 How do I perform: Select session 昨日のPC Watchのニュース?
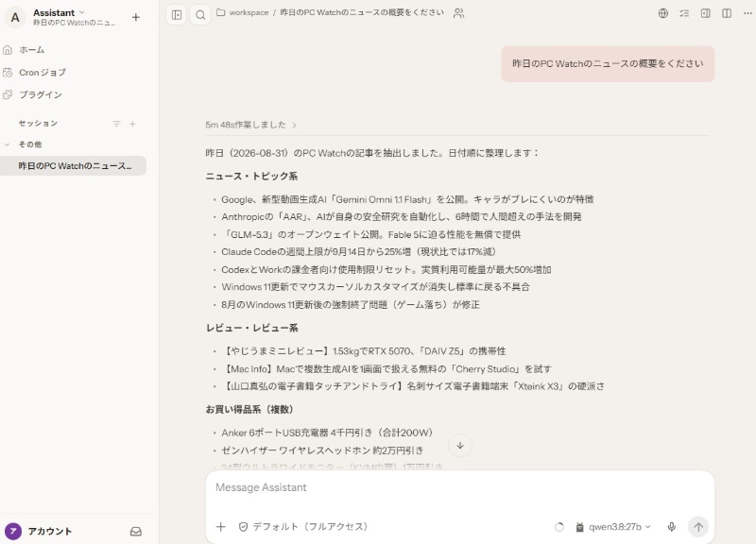coord(74,166)
